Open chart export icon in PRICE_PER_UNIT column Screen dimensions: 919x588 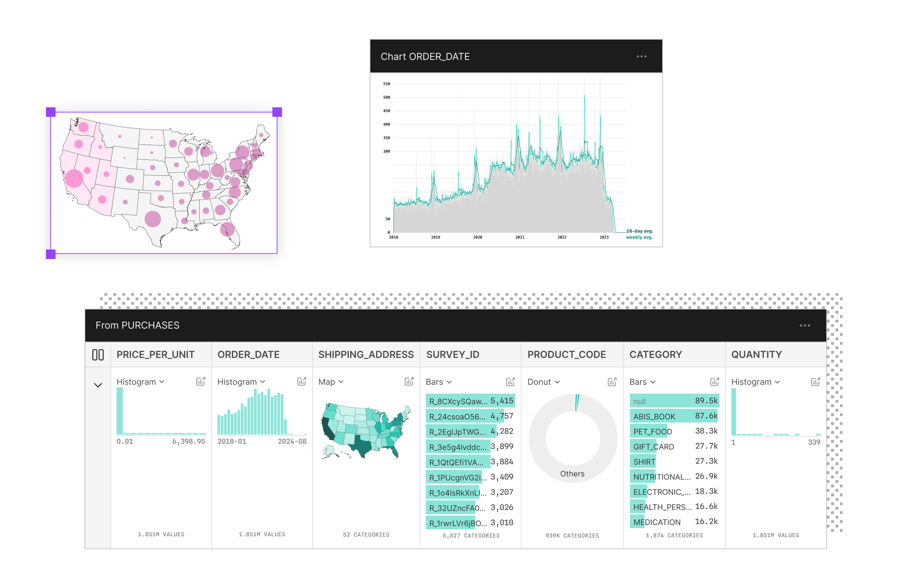(201, 381)
